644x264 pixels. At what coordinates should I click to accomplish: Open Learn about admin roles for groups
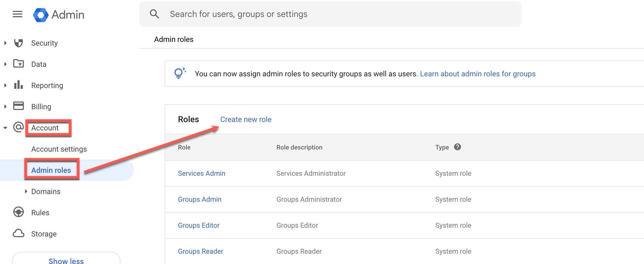[477, 74]
